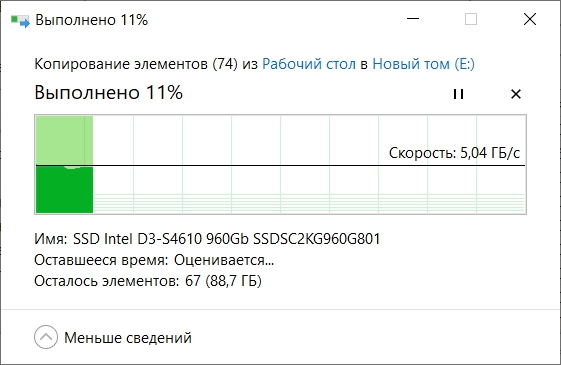The image size is (561, 365).
Task: Collapse details using the circled chevron icon
Action: pos(46,337)
